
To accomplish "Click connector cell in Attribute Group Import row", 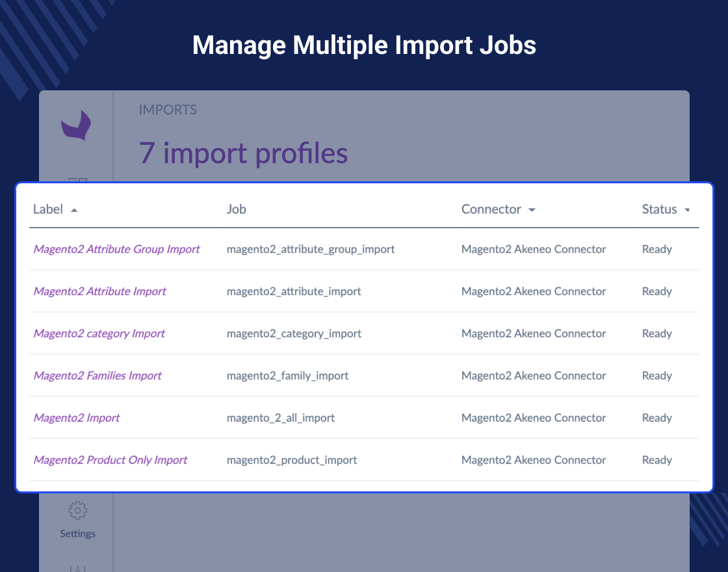I will [534, 250].
